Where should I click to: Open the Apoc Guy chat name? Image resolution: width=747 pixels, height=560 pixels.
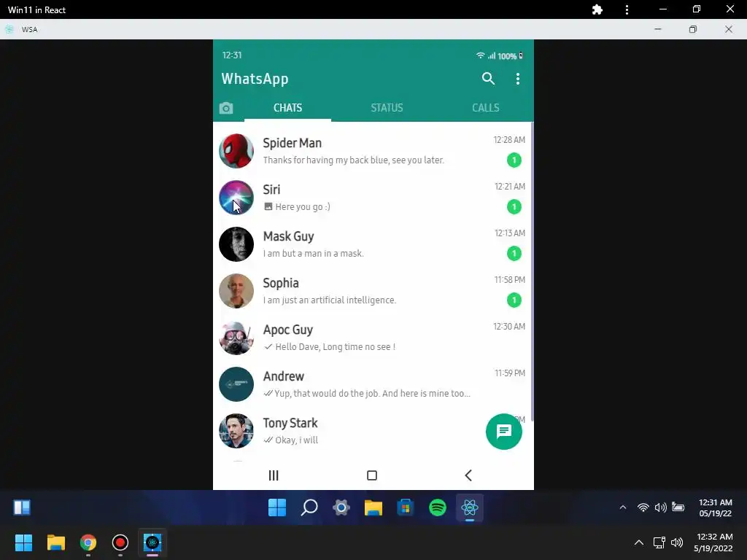[x=287, y=330]
